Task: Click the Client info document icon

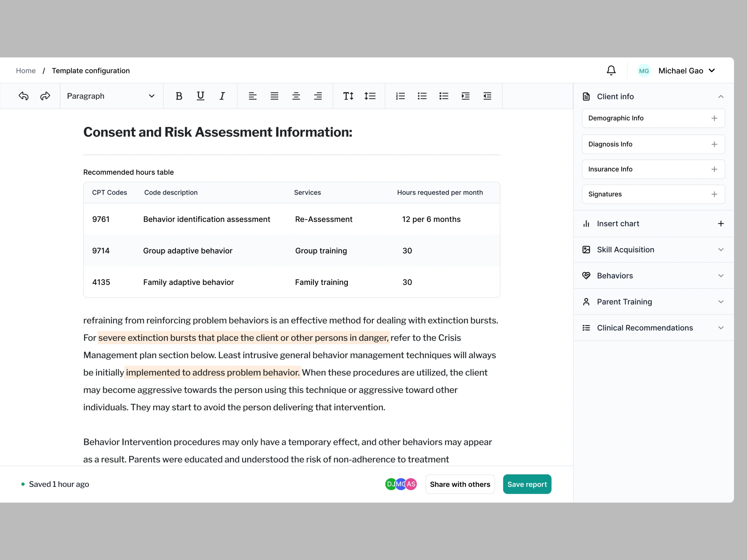Action: coord(586,97)
